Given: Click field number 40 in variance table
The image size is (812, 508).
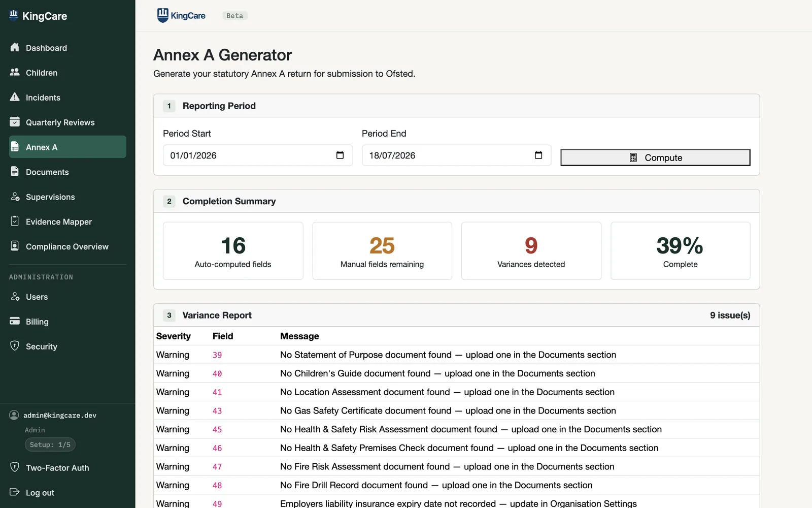Looking at the screenshot, I should 217,374.
